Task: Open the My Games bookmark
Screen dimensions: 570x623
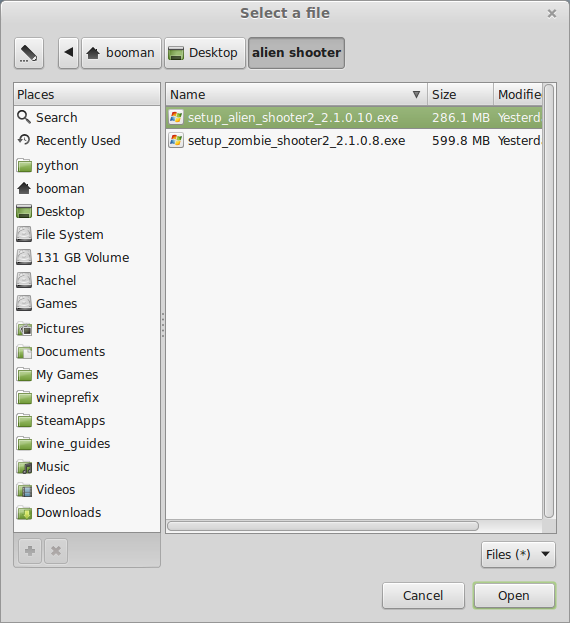Action: point(87,375)
